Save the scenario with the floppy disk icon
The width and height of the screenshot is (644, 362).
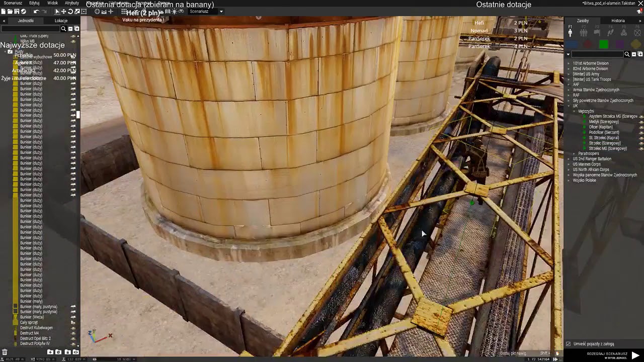click(x=17, y=11)
